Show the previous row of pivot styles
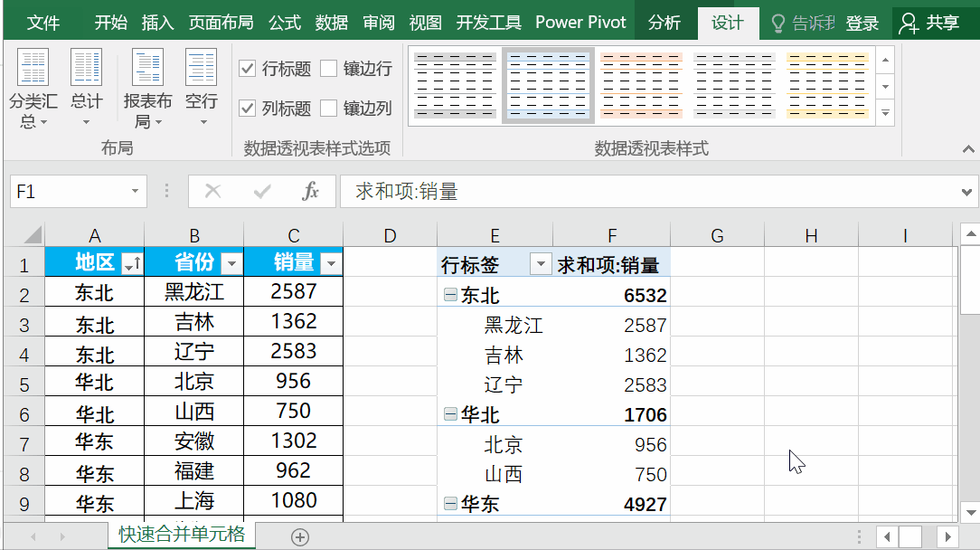Image resolution: width=980 pixels, height=550 pixels. click(886, 60)
